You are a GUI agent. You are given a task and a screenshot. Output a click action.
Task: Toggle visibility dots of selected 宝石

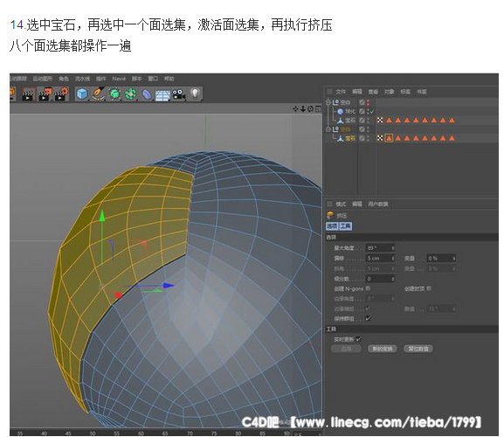pyautogui.click(x=369, y=138)
